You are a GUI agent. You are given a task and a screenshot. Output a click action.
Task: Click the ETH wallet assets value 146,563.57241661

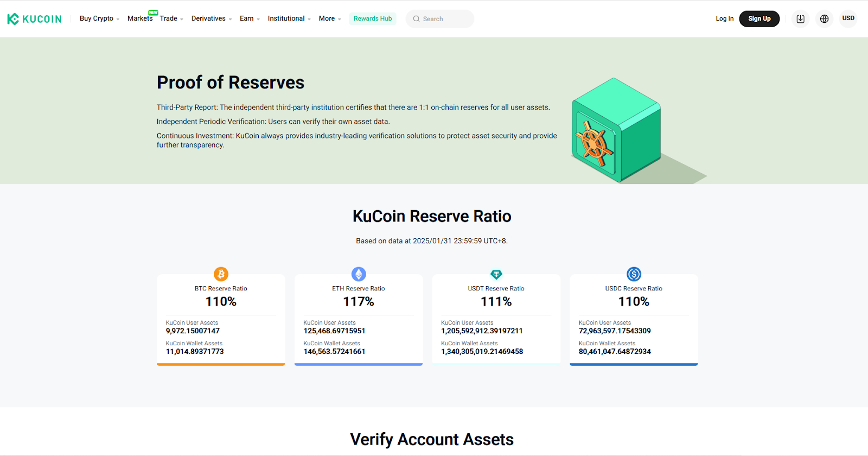pyautogui.click(x=334, y=351)
